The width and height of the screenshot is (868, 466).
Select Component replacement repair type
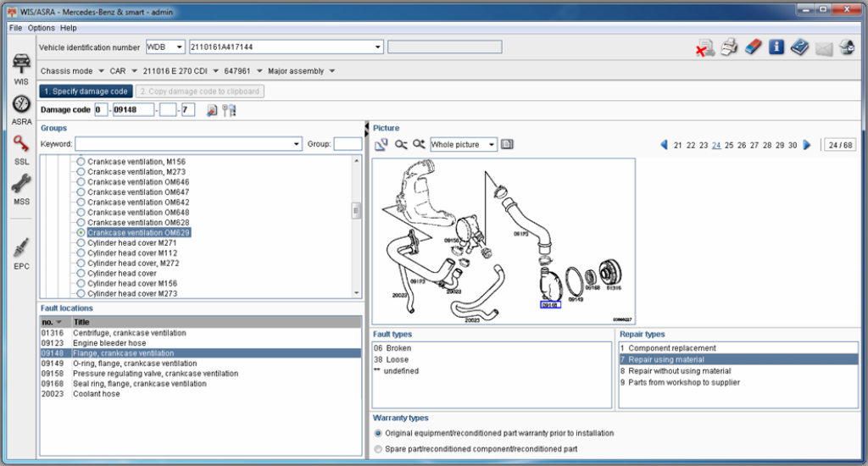tap(738, 348)
